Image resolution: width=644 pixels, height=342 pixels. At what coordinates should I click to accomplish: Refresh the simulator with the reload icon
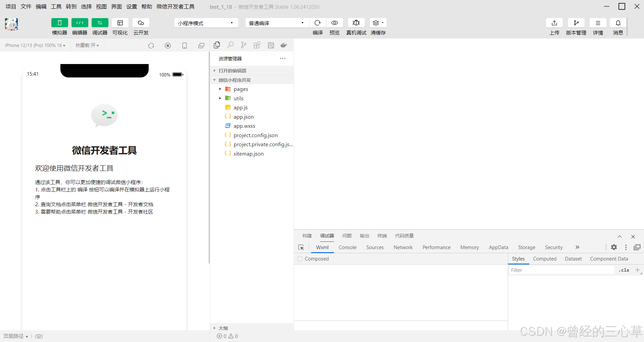click(x=151, y=46)
